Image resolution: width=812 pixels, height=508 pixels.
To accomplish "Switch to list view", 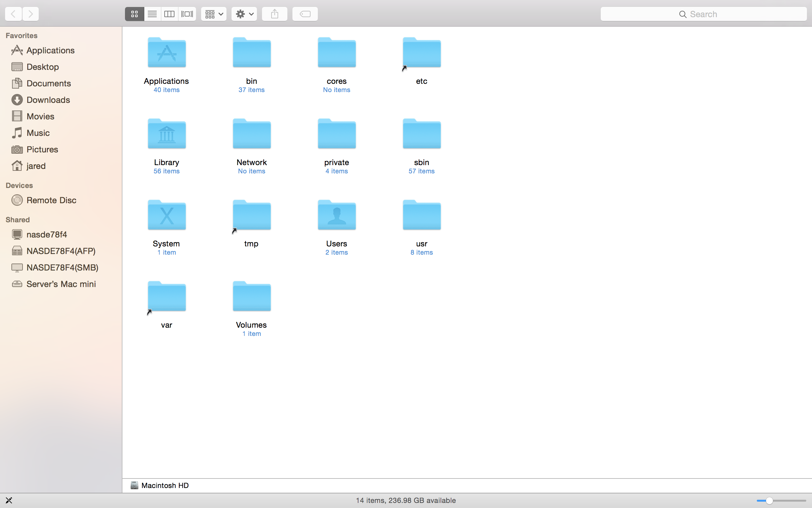I will (x=152, y=14).
